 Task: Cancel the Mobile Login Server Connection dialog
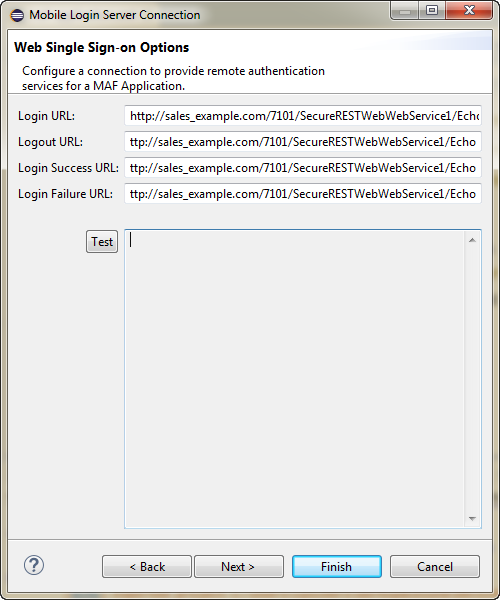pos(435,566)
